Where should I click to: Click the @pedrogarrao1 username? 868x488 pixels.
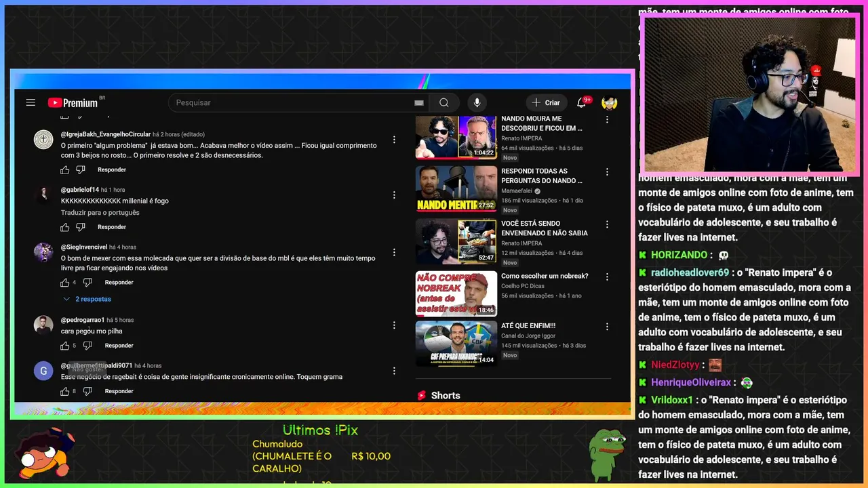pos(83,320)
